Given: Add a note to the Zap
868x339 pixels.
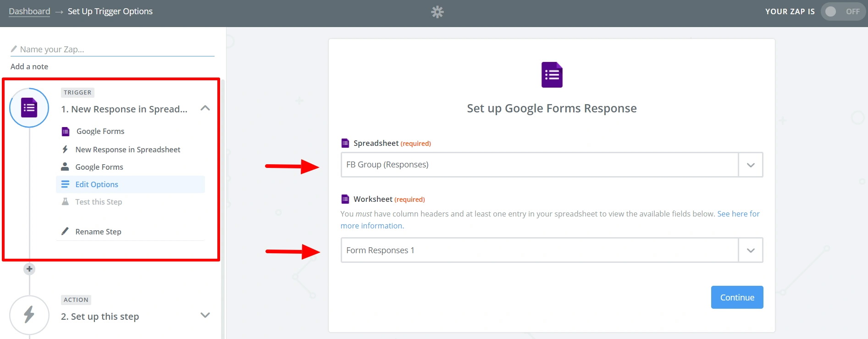Looking at the screenshot, I should pyautogui.click(x=29, y=67).
